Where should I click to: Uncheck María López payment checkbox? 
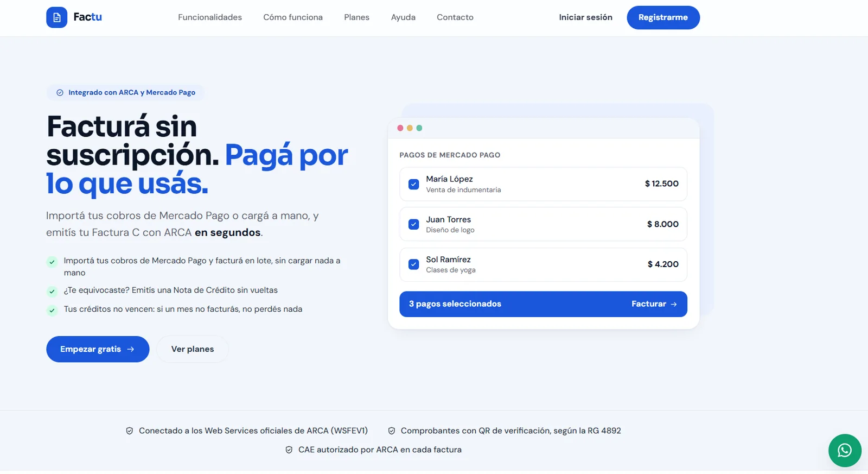tap(413, 184)
